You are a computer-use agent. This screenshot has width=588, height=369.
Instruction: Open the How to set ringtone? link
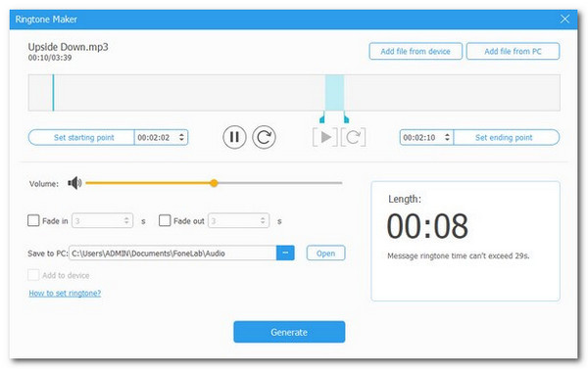click(x=65, y=293)
